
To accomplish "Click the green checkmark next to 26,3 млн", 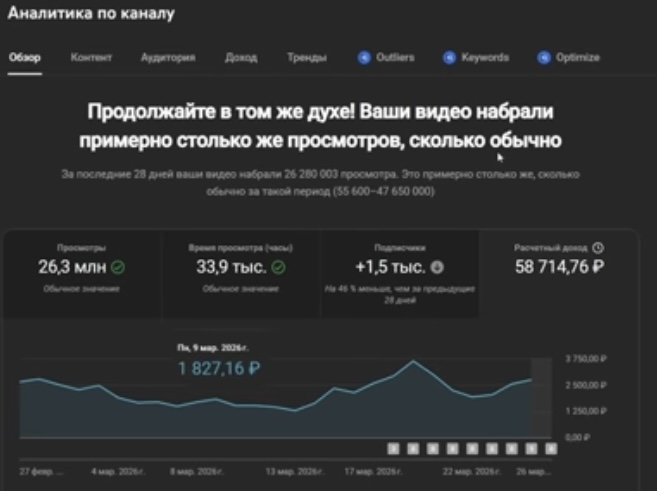I will coord(118,267).
